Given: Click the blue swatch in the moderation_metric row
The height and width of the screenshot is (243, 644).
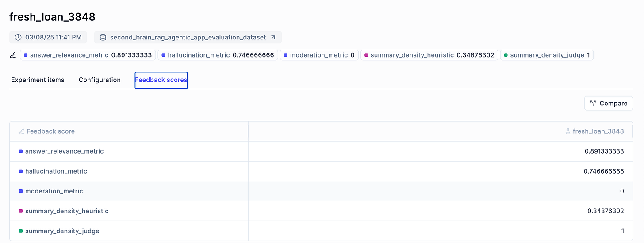Looking at the screenshot, I should 21,191.
